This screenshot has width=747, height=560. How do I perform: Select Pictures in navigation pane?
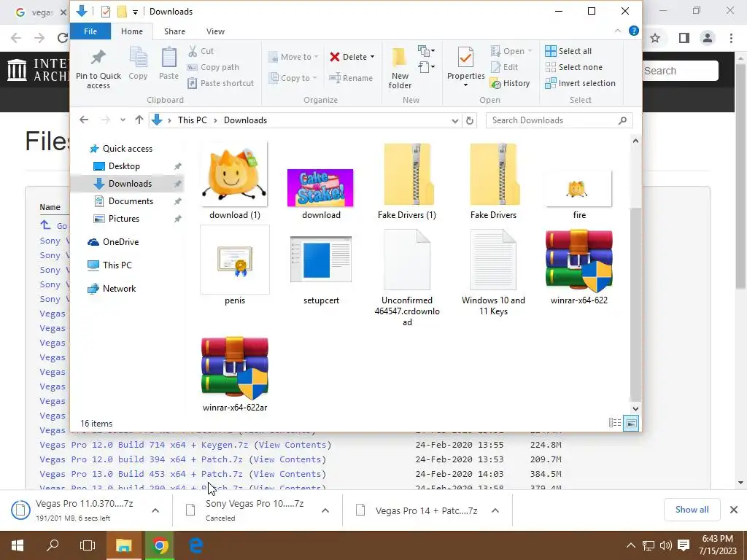[124, 219]
